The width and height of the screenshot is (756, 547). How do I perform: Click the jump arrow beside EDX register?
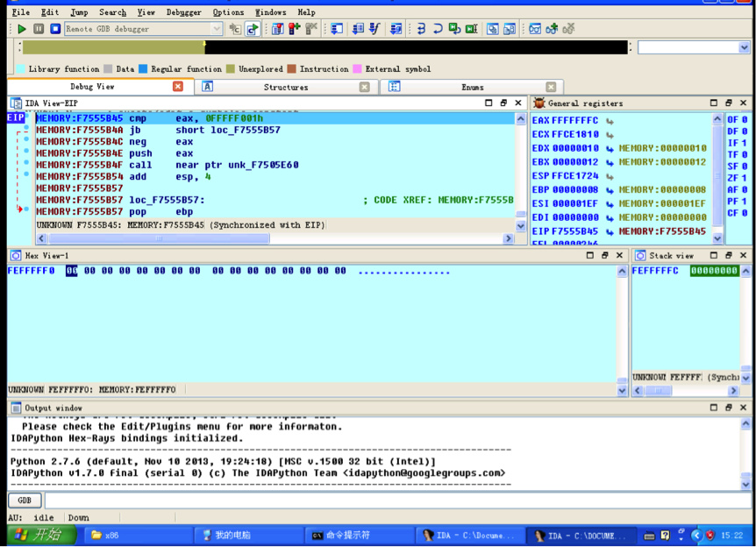pos(610,148)
